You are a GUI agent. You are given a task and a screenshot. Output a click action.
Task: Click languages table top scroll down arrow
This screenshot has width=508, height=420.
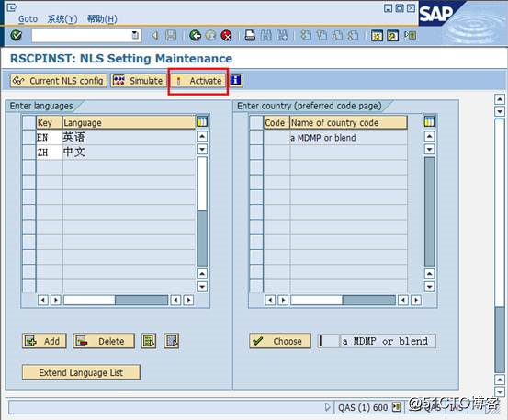point(202,149)
